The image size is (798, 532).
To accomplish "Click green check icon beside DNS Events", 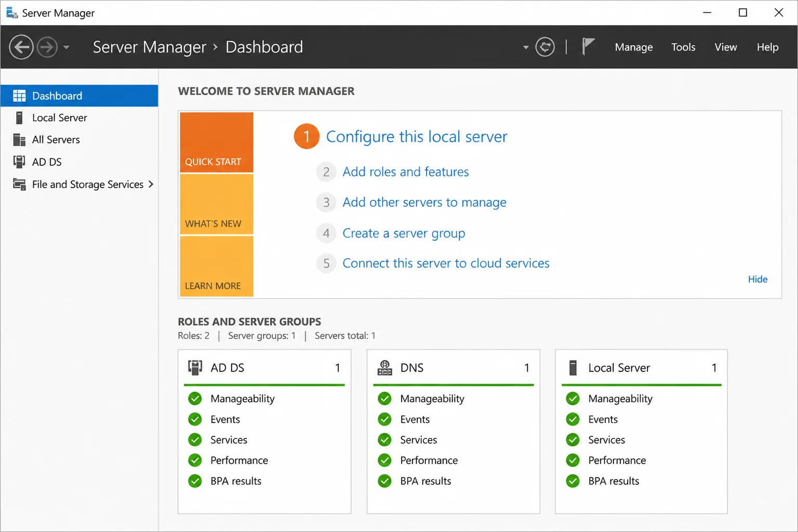I will click(x=384, y=419).
